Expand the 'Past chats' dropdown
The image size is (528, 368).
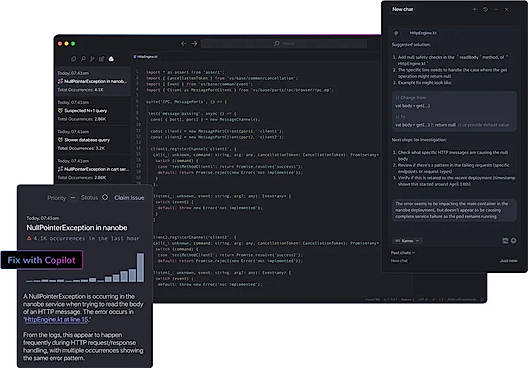point(403,253)
